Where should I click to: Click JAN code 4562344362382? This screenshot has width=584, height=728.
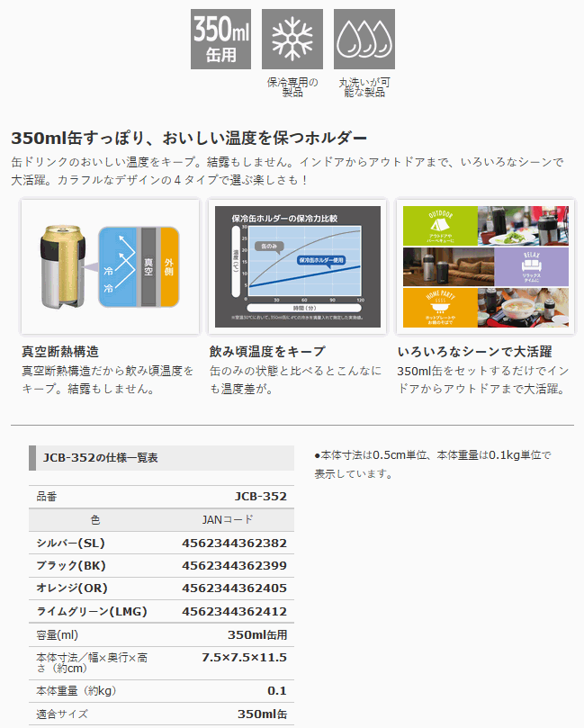[234, 543]
